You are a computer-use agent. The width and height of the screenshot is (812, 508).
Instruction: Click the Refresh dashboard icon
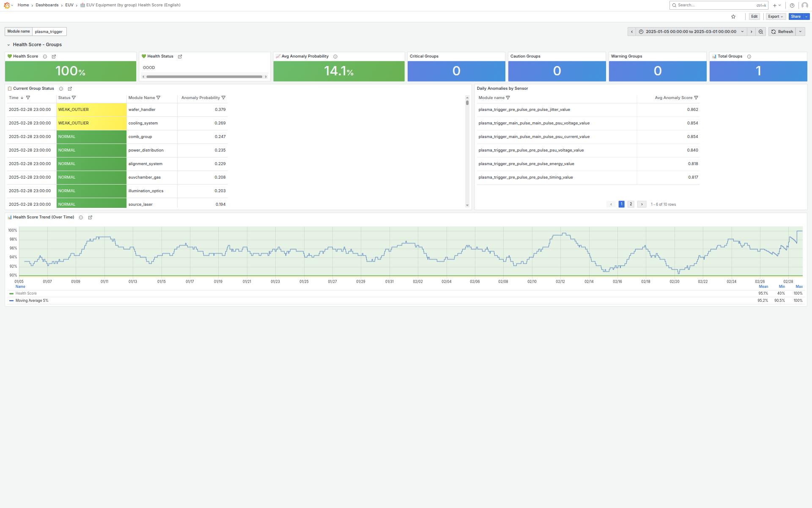pos(782,31)
